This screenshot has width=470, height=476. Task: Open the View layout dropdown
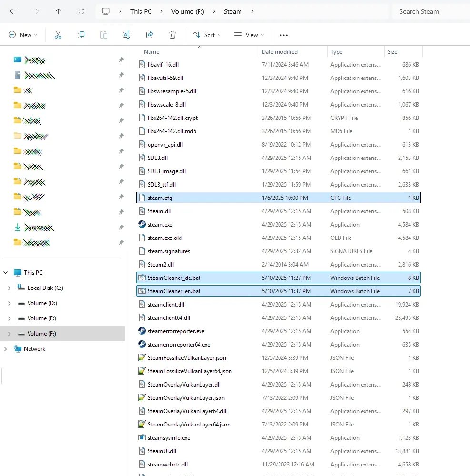[249, 35]
